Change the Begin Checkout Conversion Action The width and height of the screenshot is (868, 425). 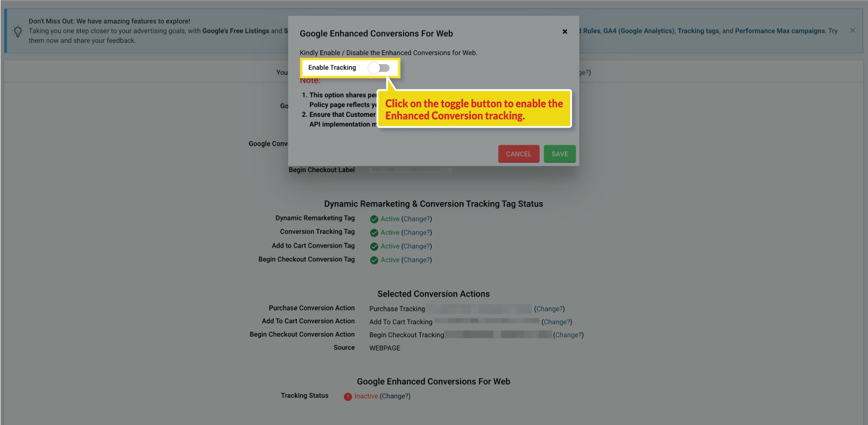pyautogui.click(x=569, y=335)
